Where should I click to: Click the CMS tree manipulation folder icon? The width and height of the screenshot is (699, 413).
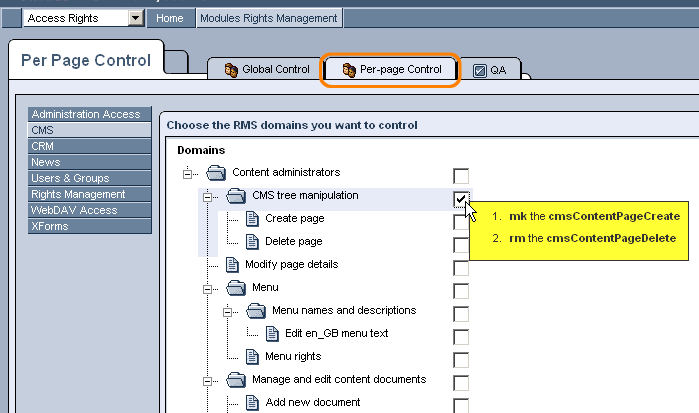click(236, 196)
